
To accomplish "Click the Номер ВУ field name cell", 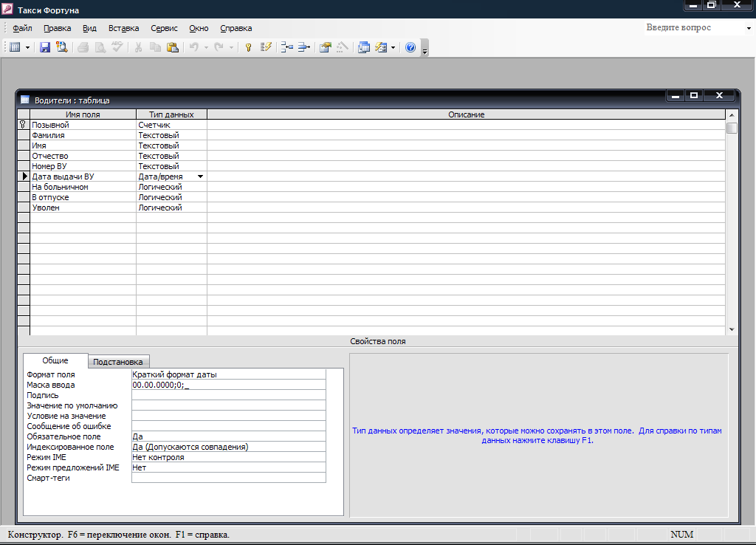I will 83,166.
